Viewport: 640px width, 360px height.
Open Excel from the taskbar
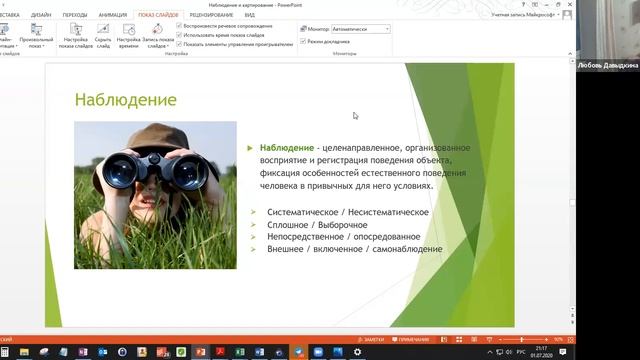[240, 352]
